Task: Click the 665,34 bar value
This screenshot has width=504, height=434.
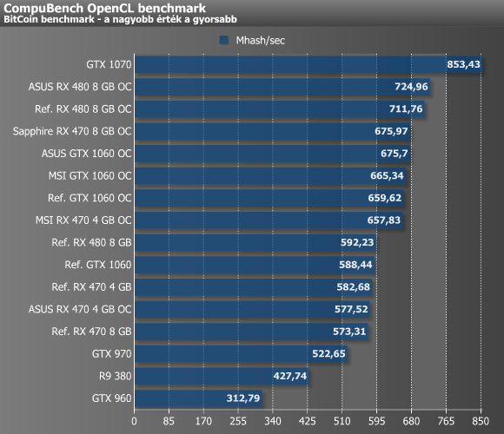Action: point(387,176)
